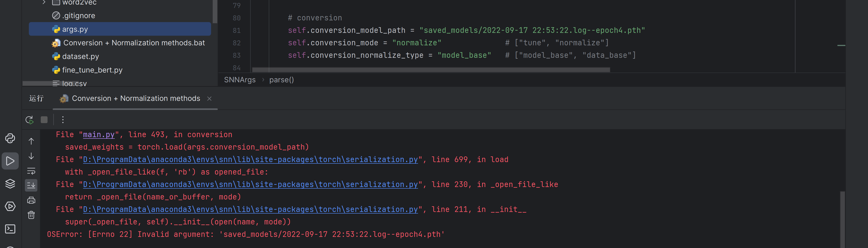
Task: Open main.py link in traceback
Action: 98,135
